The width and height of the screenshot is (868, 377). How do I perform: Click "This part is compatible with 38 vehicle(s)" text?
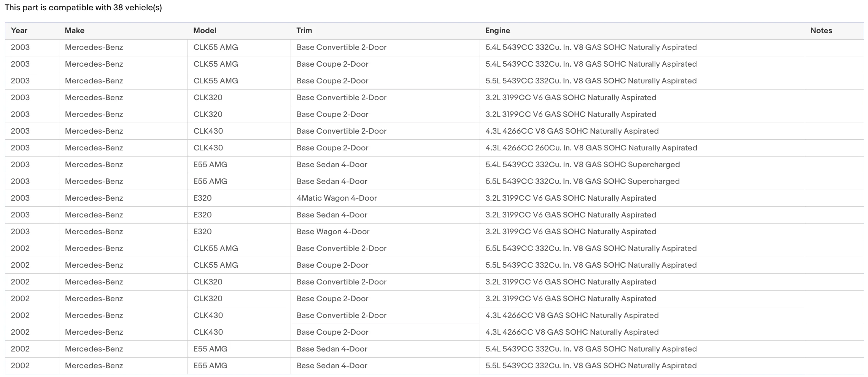(83, 8)
